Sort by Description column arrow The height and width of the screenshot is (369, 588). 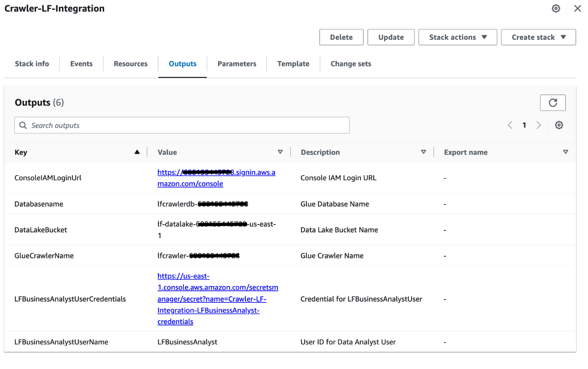pos(423,152)
